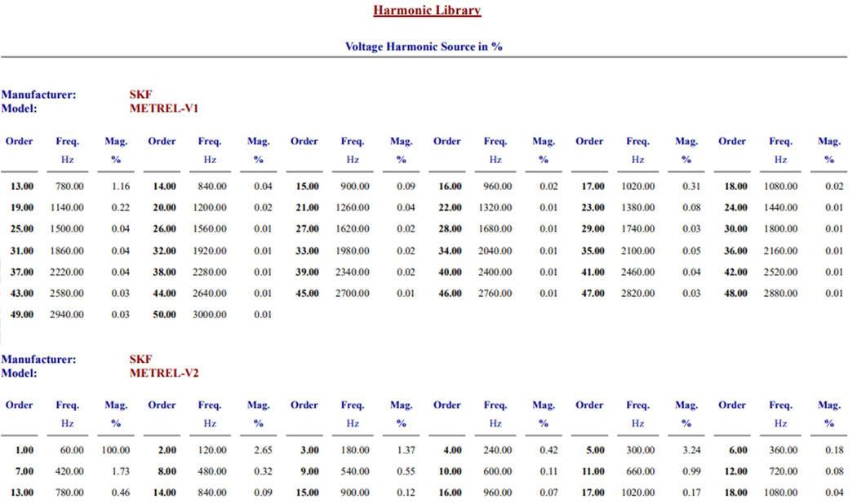Select frequency 1140.00 cell
The width and height of the screenshot is (857, 504).
(67, 207)
